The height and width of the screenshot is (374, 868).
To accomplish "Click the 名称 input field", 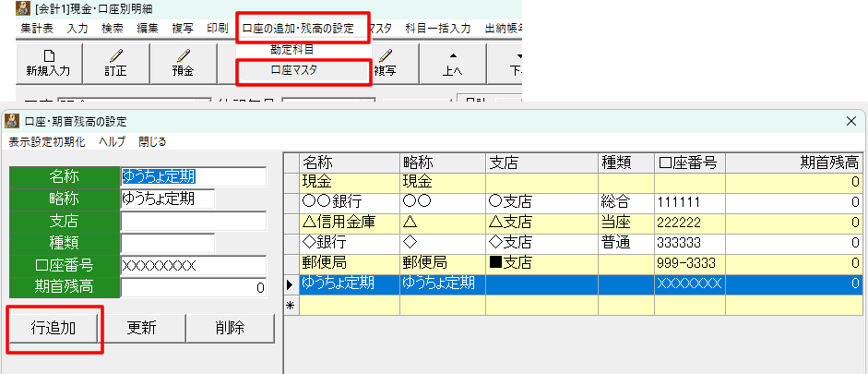I will click(x=193, y=176).
